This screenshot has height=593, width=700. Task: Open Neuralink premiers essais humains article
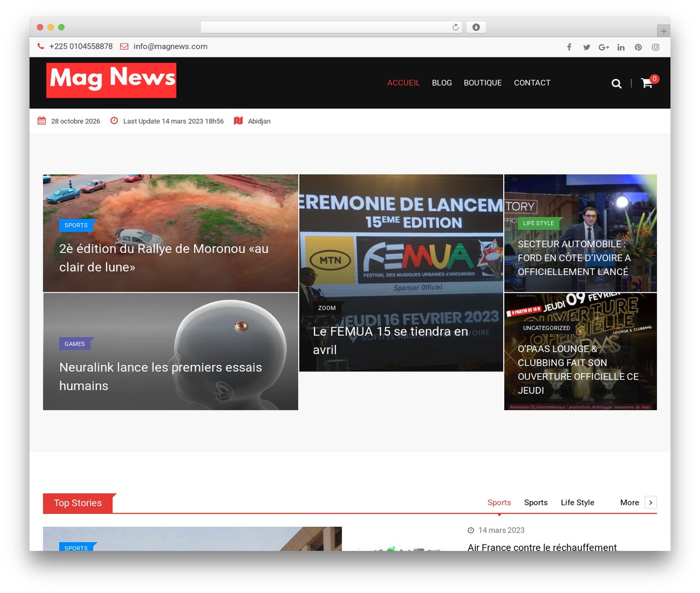(161, 377)
